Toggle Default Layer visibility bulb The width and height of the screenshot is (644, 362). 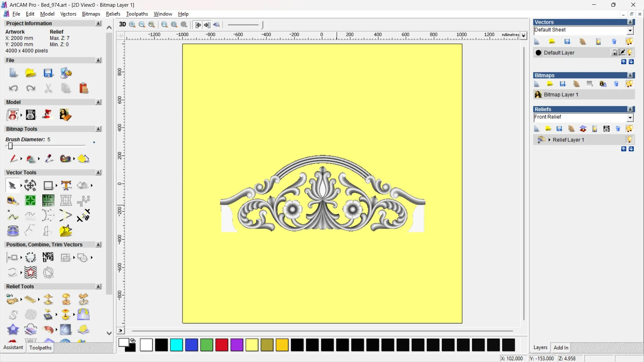[630, 53]
